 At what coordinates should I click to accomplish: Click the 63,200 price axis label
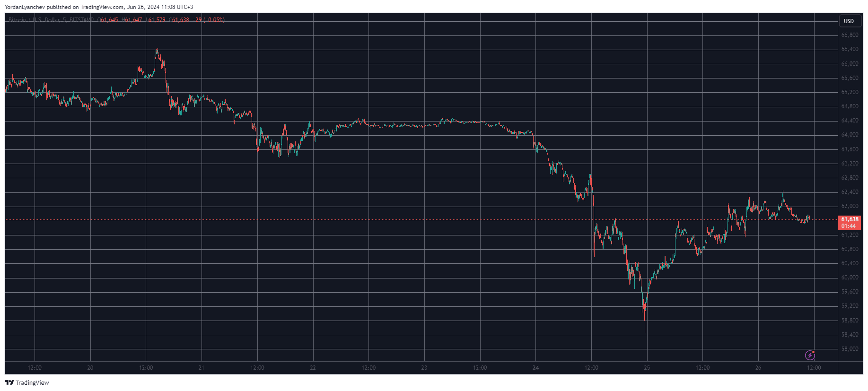pyautogui.click(x=850, y=164)
